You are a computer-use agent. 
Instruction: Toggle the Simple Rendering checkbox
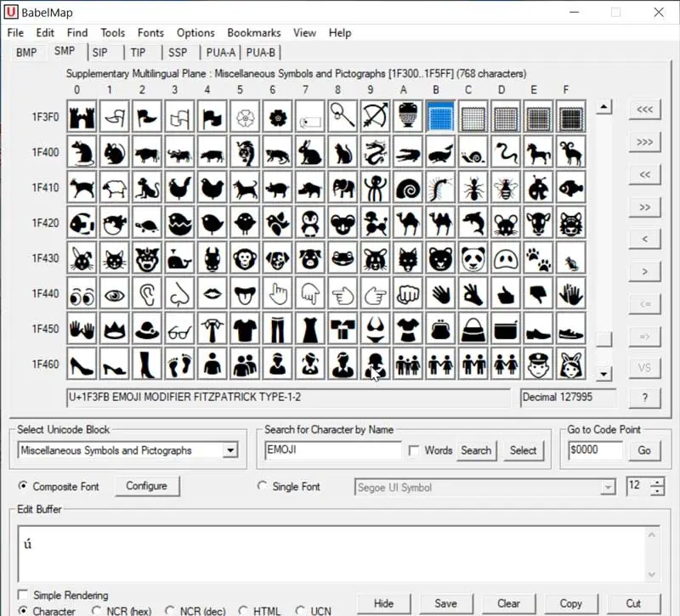point(23,596)
